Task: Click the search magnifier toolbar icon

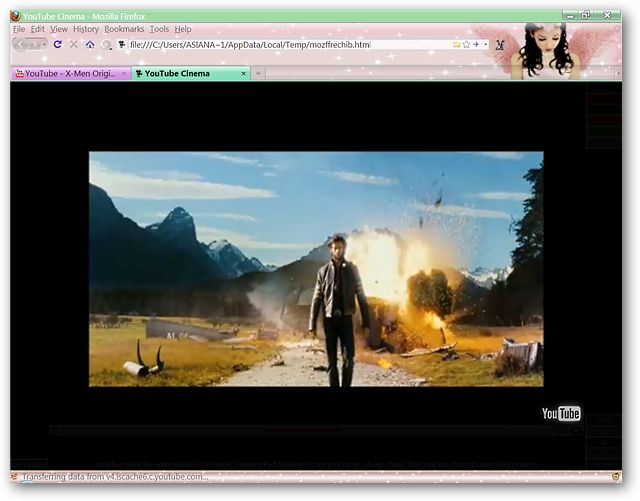Action: pos(106,45)
